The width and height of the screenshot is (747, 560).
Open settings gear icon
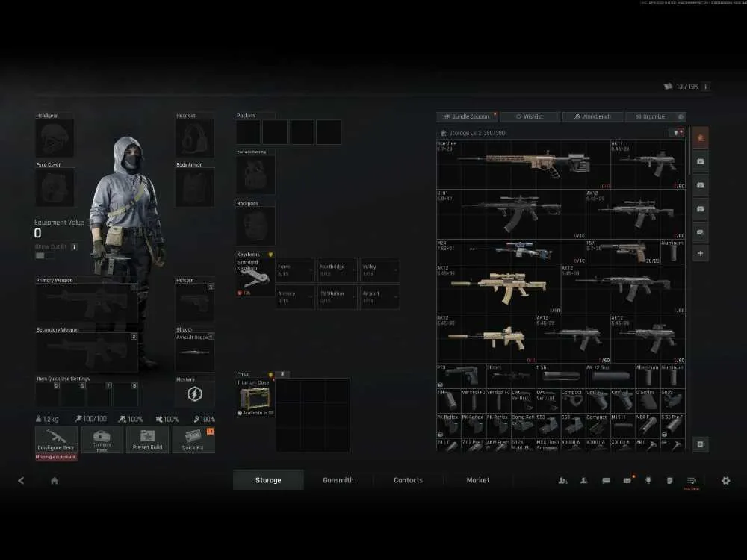pos(725,480)
